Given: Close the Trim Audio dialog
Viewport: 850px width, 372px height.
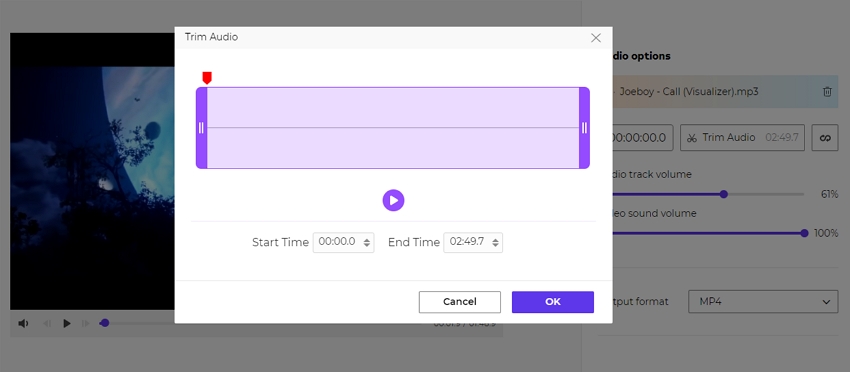Looking at the screenshot, I should (596, 38).
